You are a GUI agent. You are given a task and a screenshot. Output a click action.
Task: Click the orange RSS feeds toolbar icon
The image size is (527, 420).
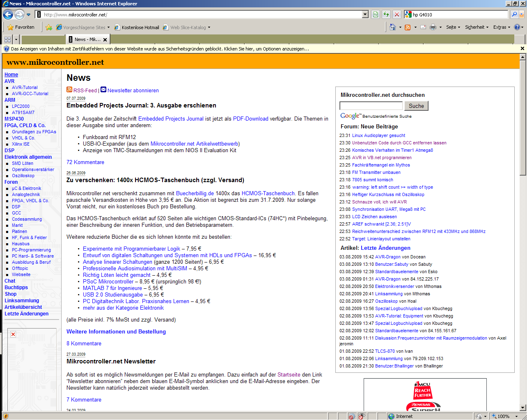coord(408,27)
